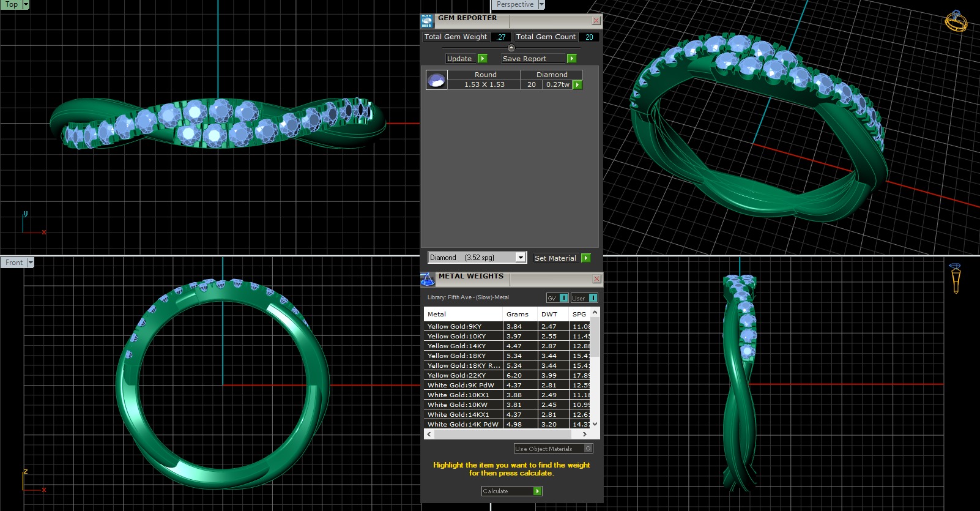The height and width of the screenshot is (511, 980).
Task: Click the horizontal scrollbar thumb in metal table
Action: pyautogui.click(x=502, y=434)
